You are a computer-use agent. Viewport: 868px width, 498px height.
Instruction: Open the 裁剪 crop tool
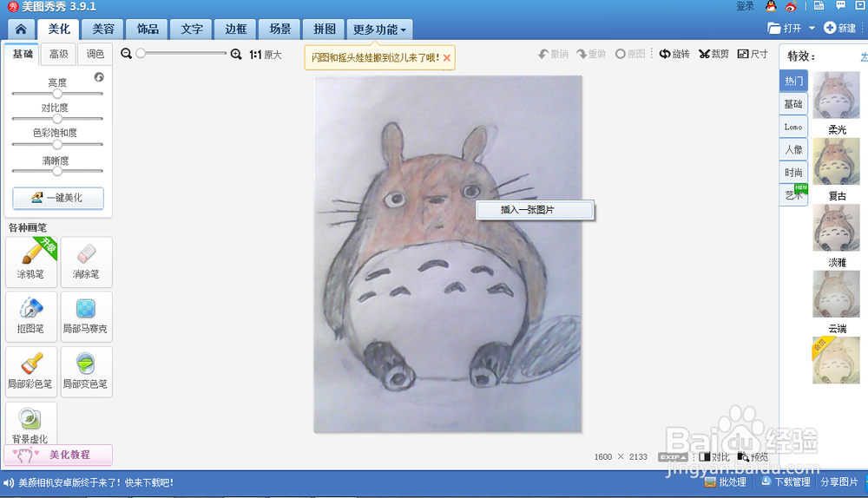713,54
